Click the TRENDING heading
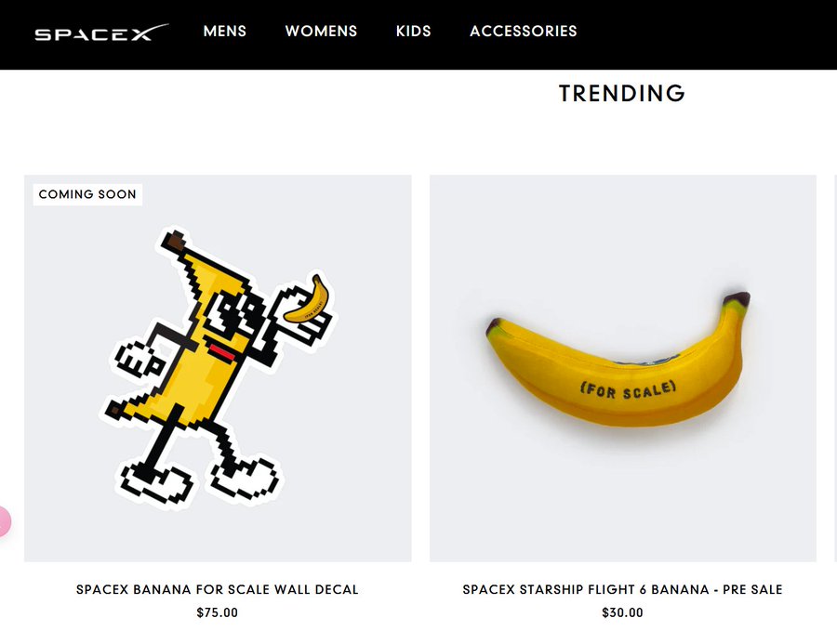 (x=621, y=93)
